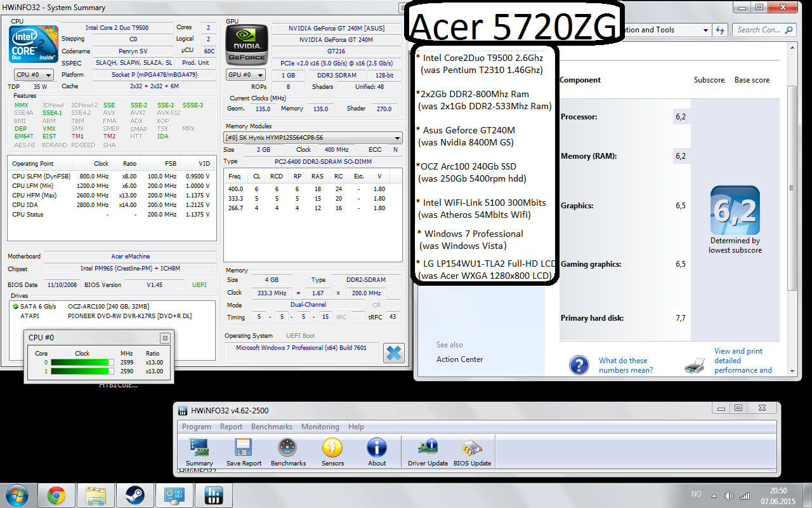Click the Search Control Panel field
Viewport: 812px width, 508px height.
[764, 30]
